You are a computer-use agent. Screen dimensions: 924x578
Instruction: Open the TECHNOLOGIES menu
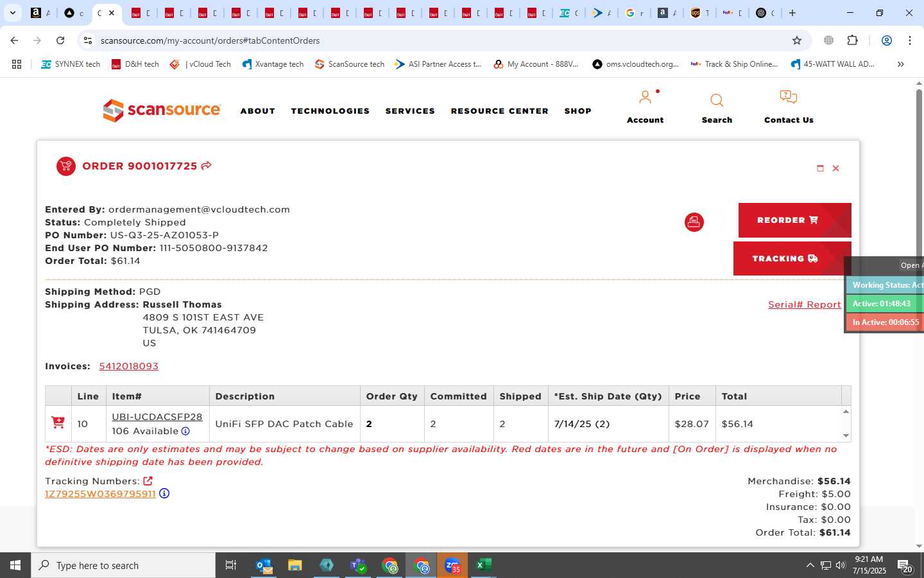coord(330,111)
